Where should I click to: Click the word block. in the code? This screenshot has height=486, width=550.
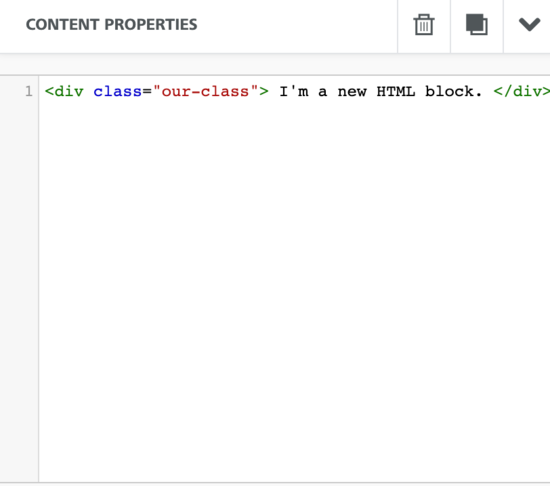point(454,92)
